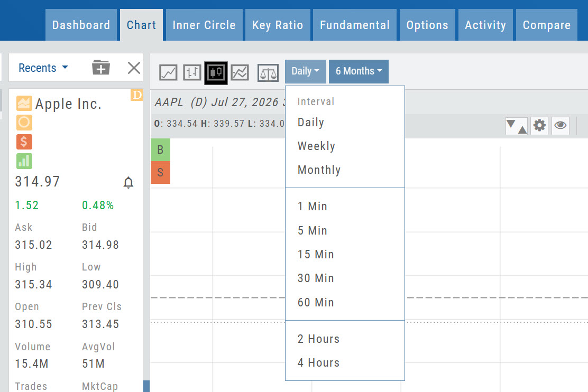Select the 1 Min interval

click(345, 207)
